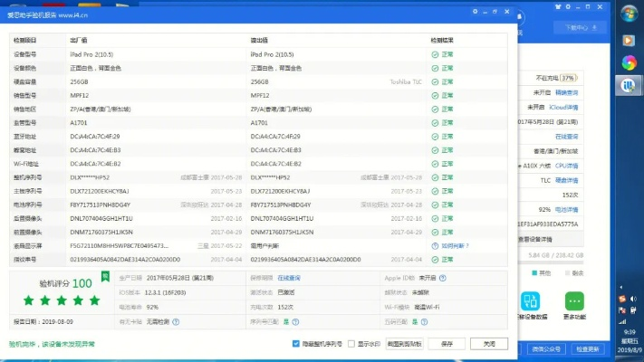Click the Sogou input method tray icon
The width and height of the screenshot is (644, 362).
point(622,299)
